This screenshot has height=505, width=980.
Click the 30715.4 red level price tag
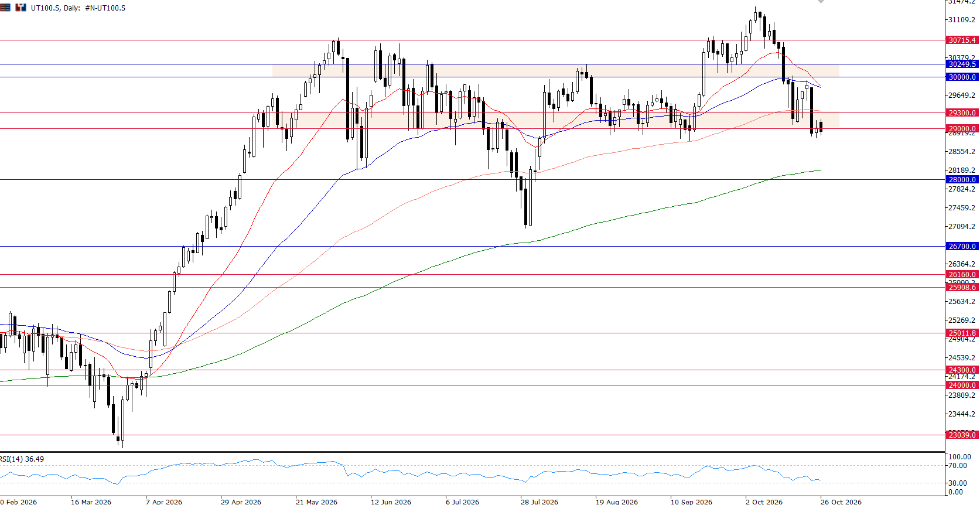pos(962,40)
